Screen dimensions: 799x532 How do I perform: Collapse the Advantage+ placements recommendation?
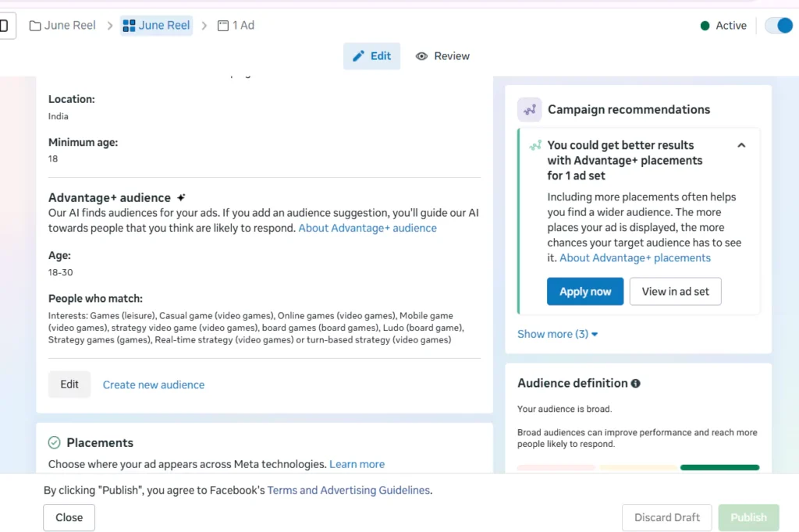click(741, 145)
